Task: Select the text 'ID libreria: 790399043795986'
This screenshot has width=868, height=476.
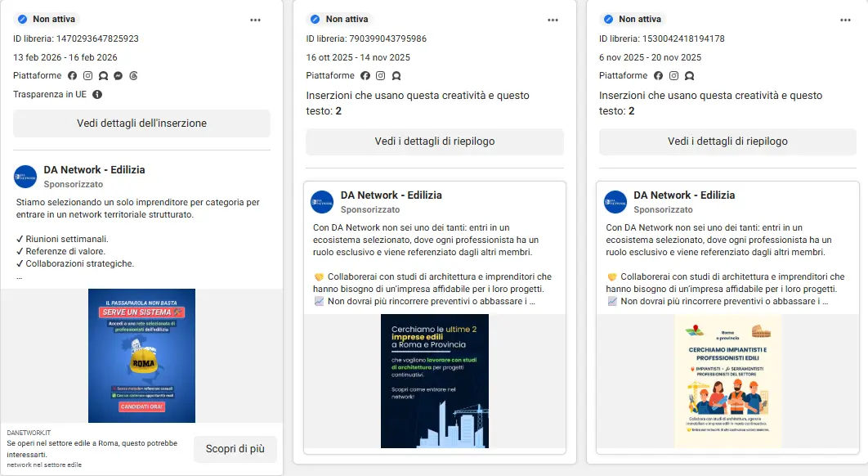Action: [x=366, y=38]
